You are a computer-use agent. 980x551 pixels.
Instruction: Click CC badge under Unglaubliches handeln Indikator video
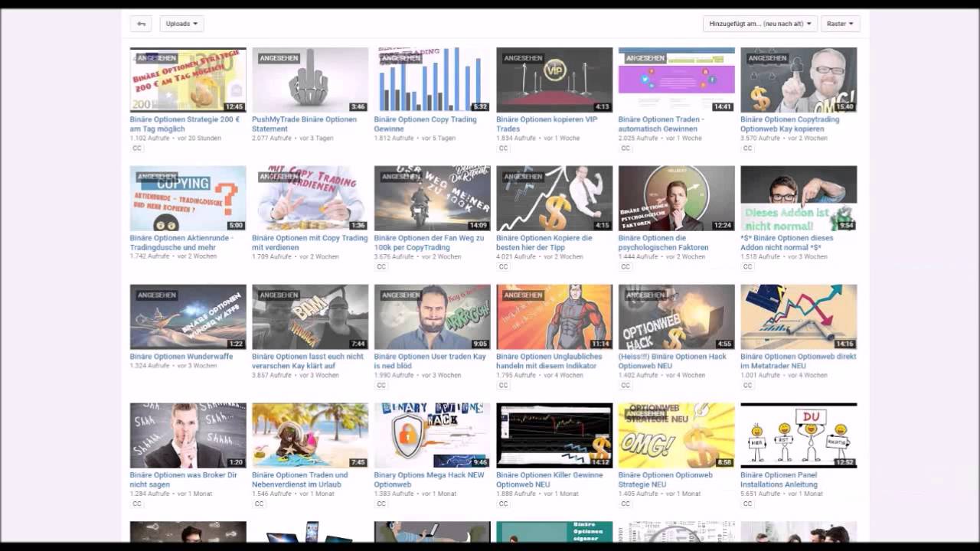tap(503, 386)
